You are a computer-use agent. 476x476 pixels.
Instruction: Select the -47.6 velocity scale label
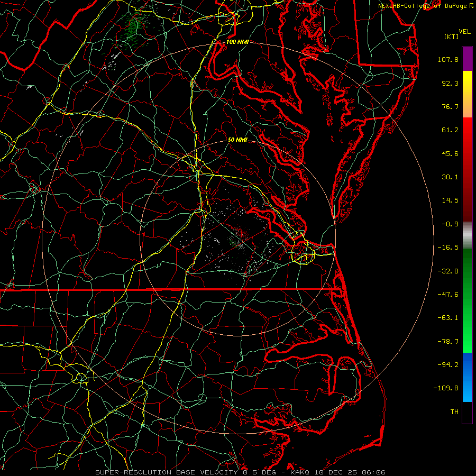coord(448,295)
